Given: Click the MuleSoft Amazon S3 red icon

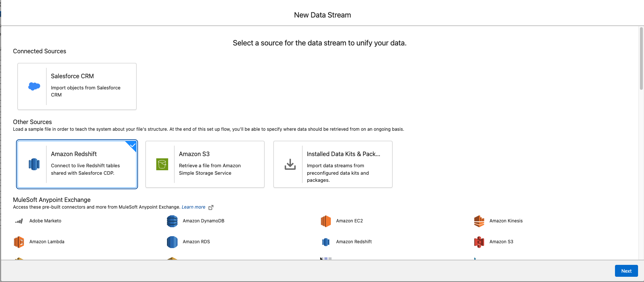Looking at the screenshot, I should click(479, 242).
